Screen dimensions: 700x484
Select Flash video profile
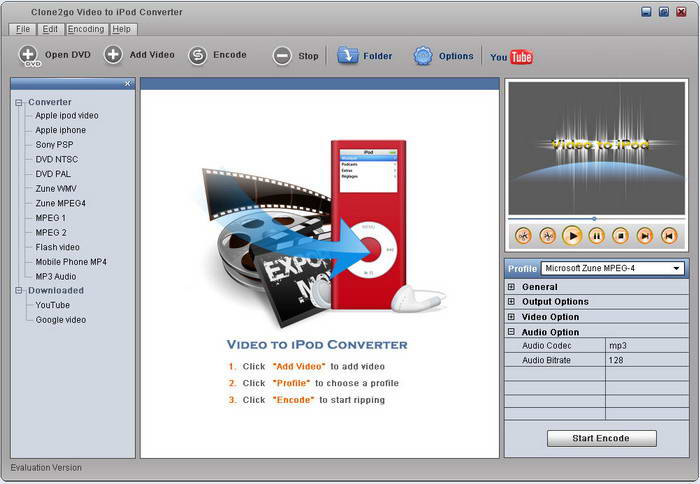58,247
